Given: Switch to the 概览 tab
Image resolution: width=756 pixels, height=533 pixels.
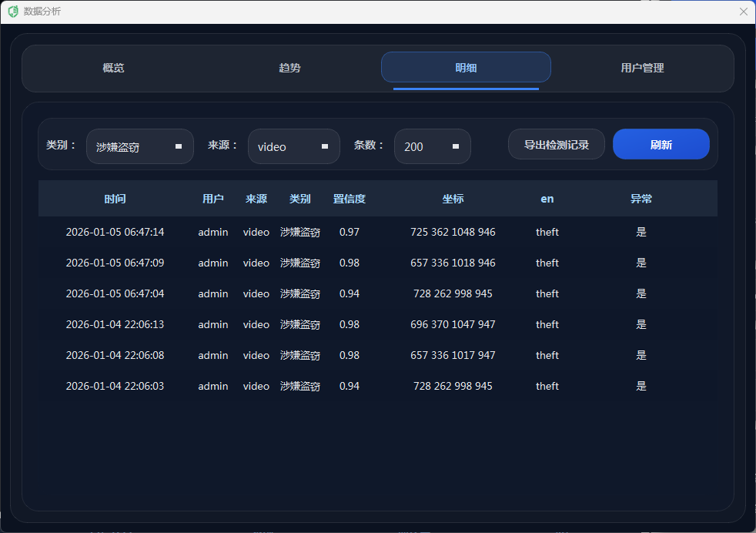Looking at the screenshot, I should (x=113, y=68).
